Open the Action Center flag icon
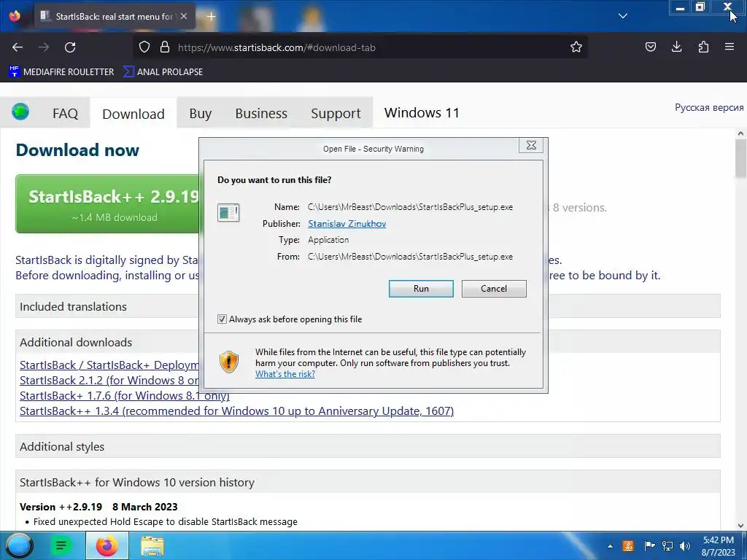 [x=649, y=546]
